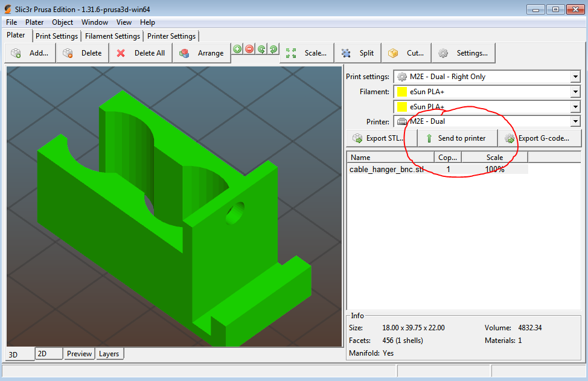The height and width of the screenshot is (381, 588).
Task: Click the first filament yellow color swatch
Action: coord(401,92)
